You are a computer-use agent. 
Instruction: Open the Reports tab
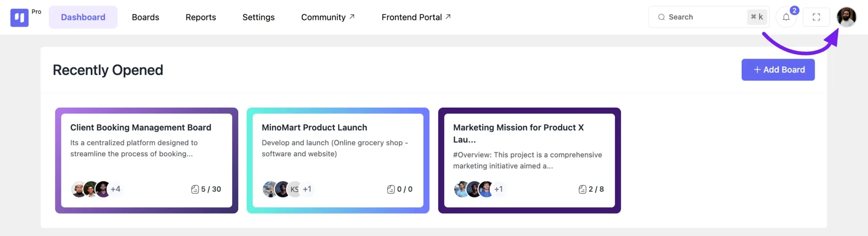click(200, 17)
